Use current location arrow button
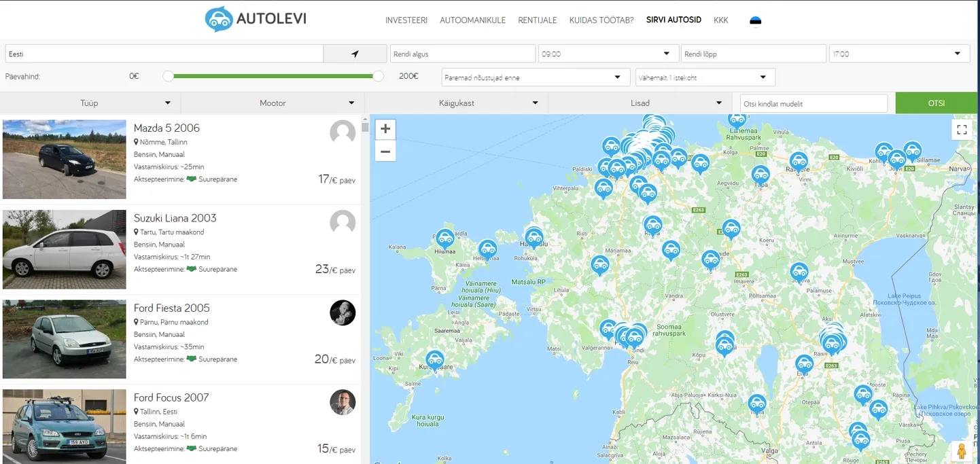The height and width of the screenshot is (464, 980). [355, 54]
